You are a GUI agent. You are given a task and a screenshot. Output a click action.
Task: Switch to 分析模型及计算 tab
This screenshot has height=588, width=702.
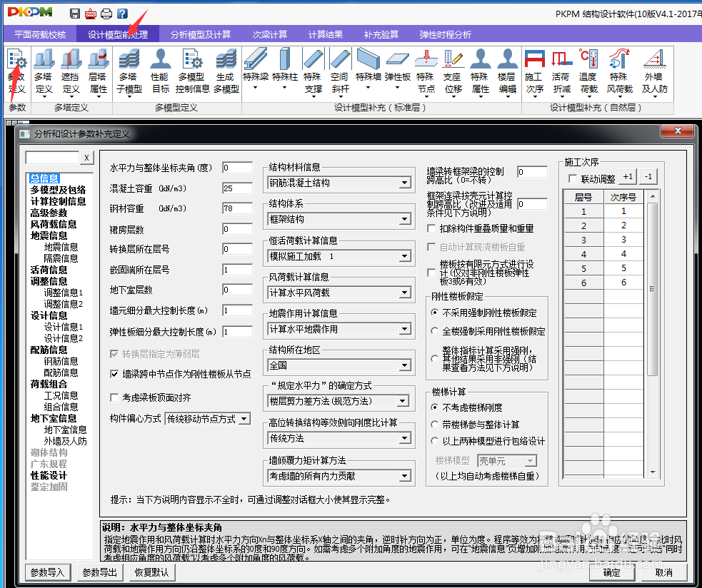coord(200,34)
